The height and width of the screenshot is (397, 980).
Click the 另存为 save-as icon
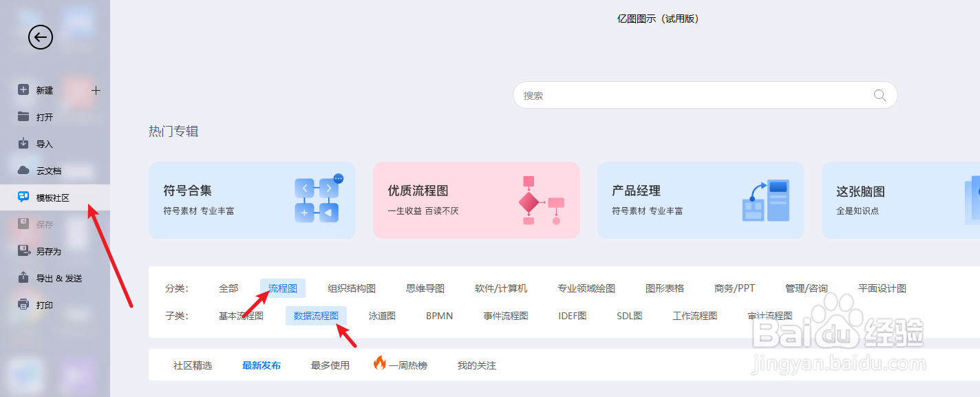[x=23, y=250]
